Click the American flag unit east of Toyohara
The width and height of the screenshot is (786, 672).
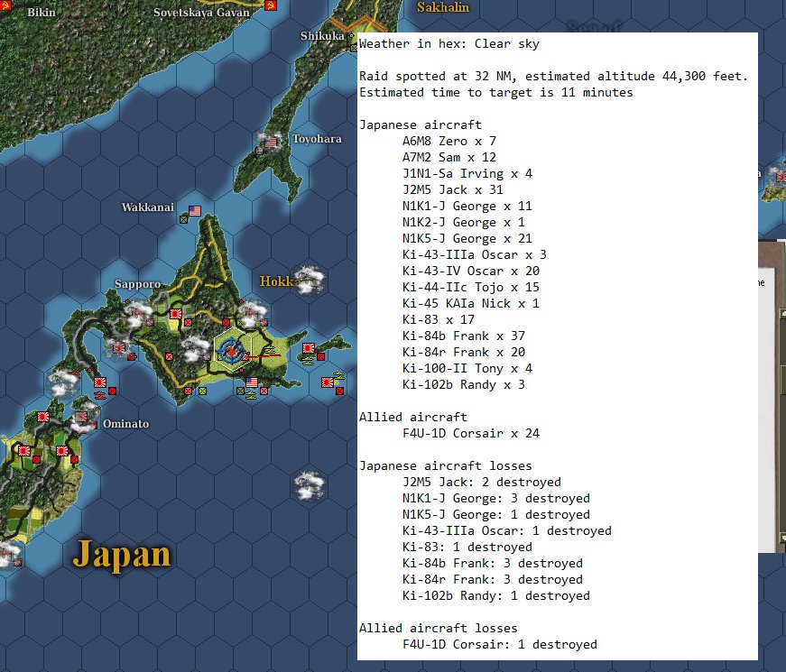pos(270,141)
